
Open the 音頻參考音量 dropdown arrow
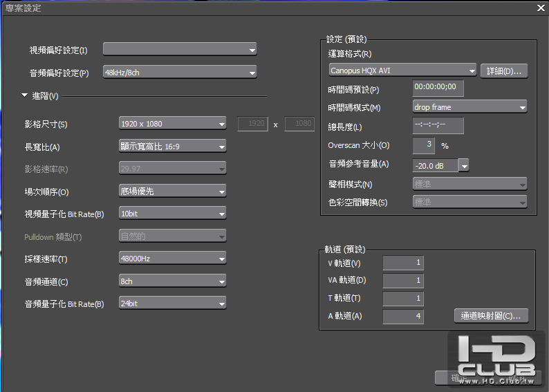pos(464,165)
